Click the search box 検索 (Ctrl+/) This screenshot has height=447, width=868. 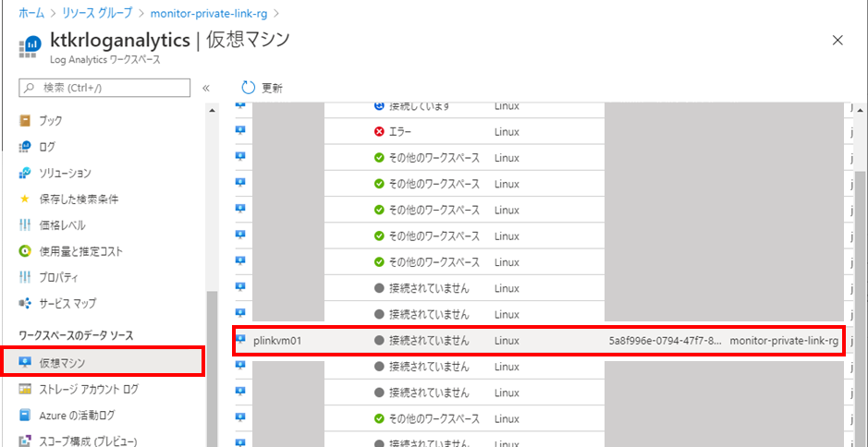pos(104,88)
